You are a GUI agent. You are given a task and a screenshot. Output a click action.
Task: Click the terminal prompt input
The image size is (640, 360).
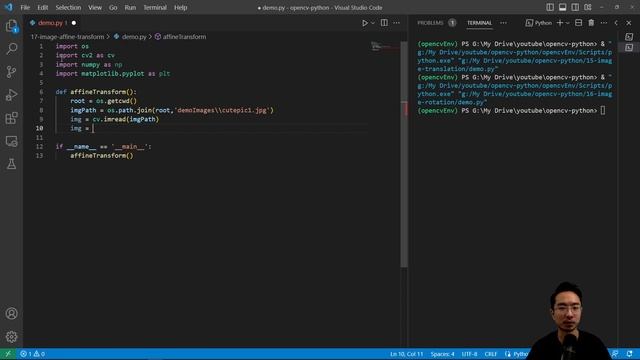(x=603, y=111)
